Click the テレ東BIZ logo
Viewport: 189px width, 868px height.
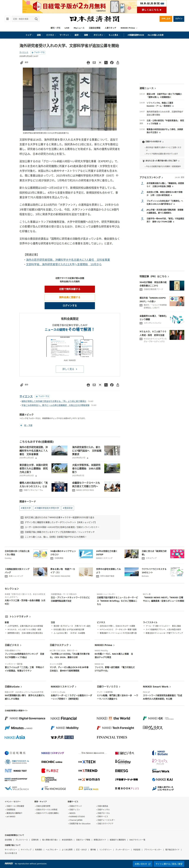coord(50,771)
